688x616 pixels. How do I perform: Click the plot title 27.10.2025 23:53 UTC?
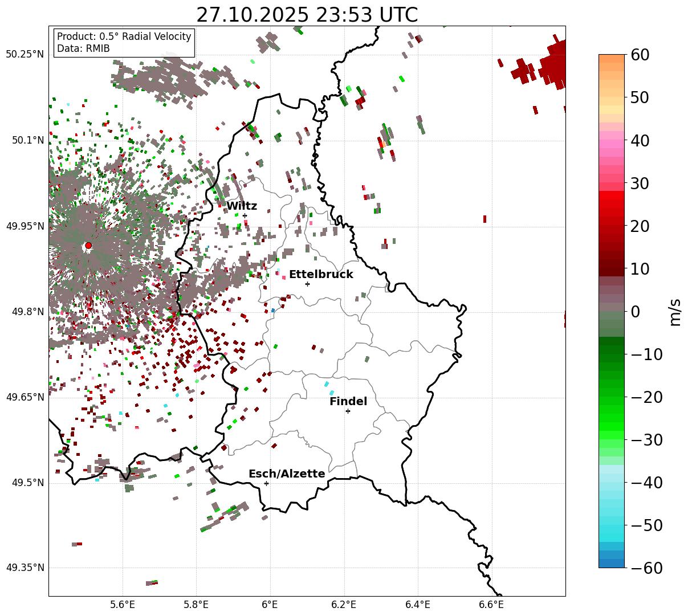coord(307,15)
